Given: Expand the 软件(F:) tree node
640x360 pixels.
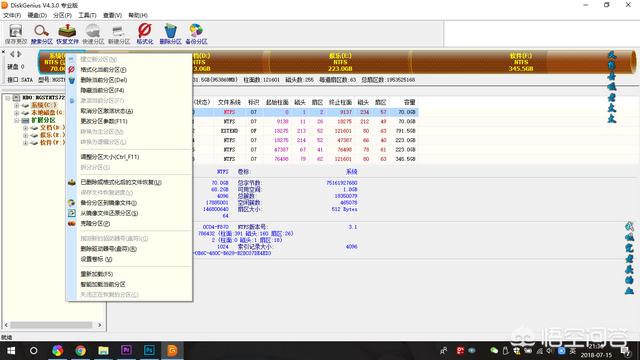Looking at the screenshot, I should (x=25, y=142).
